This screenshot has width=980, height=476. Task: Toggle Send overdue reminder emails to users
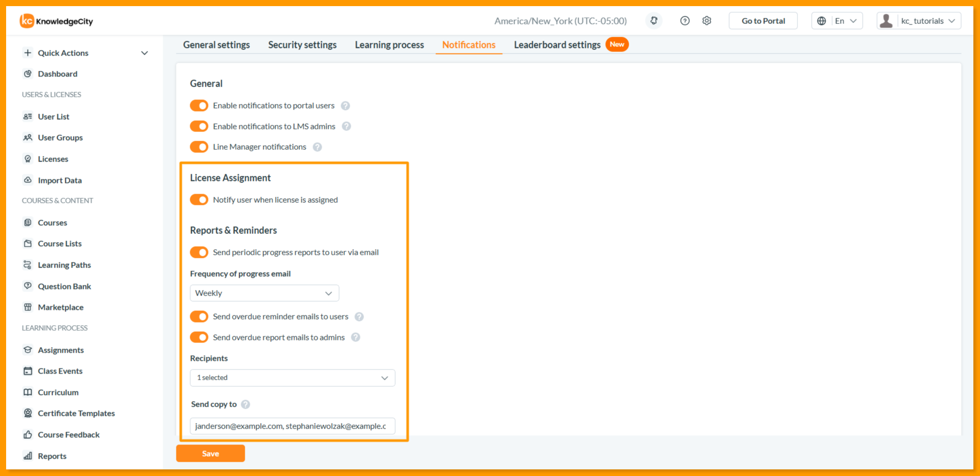[199, 316]
